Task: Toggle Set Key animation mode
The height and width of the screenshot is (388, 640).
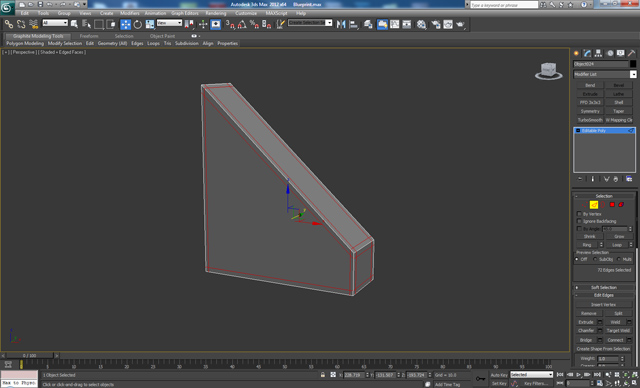Action: 499,384
